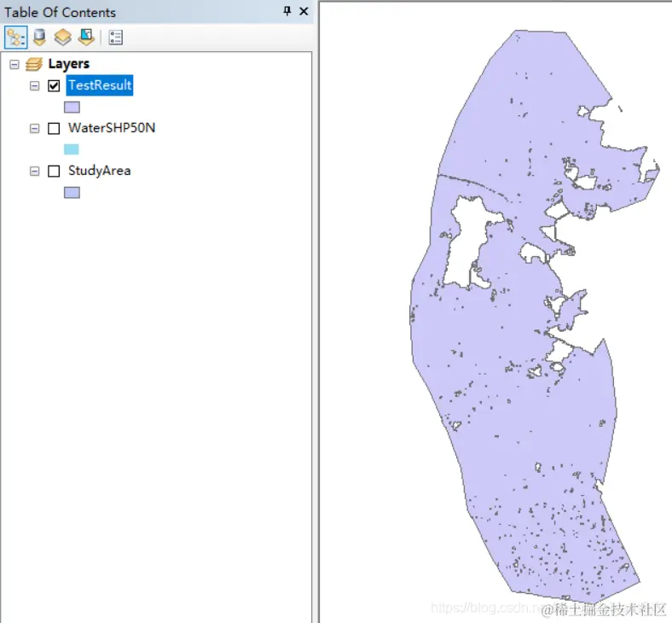Collapse the StudyArea layer legend
The image size is (672, 623).
(x=34, y=171)
